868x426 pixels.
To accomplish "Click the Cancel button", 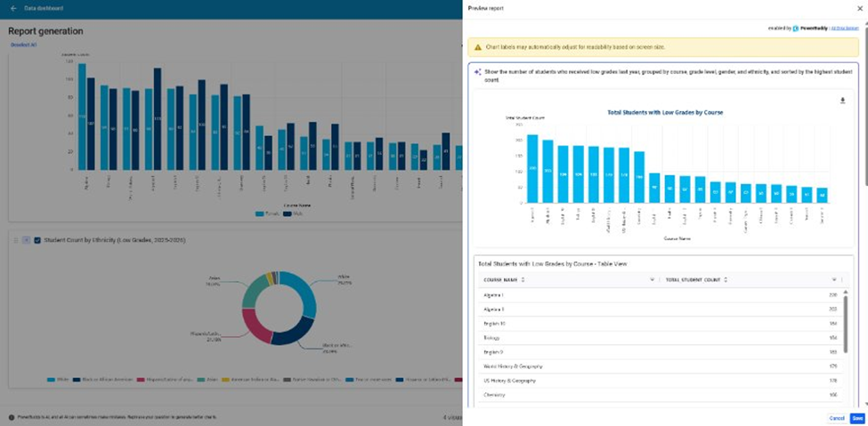I will point(836,417).
